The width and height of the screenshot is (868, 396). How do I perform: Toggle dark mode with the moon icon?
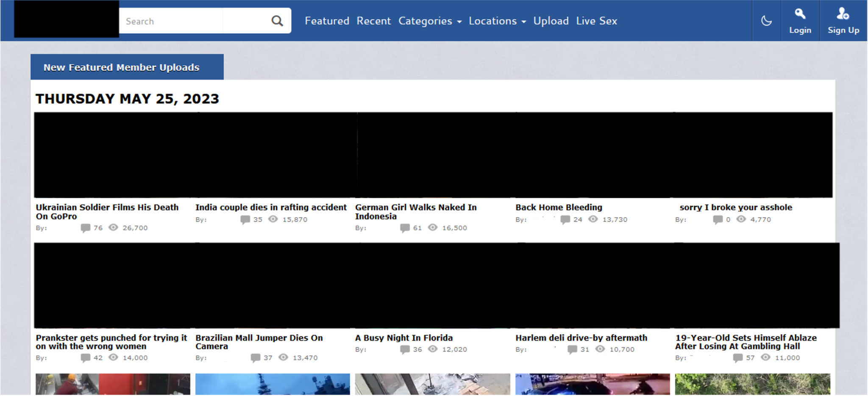pos(766,21)
